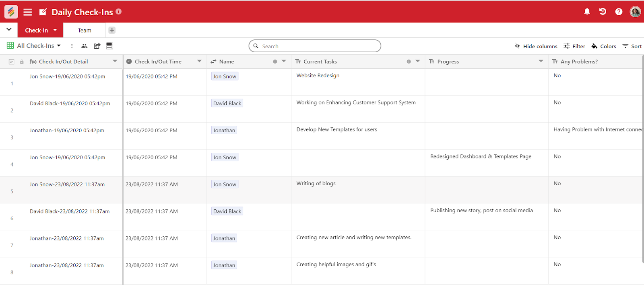
Task: Select the Website Redesign cell
Action: point(358,82)
